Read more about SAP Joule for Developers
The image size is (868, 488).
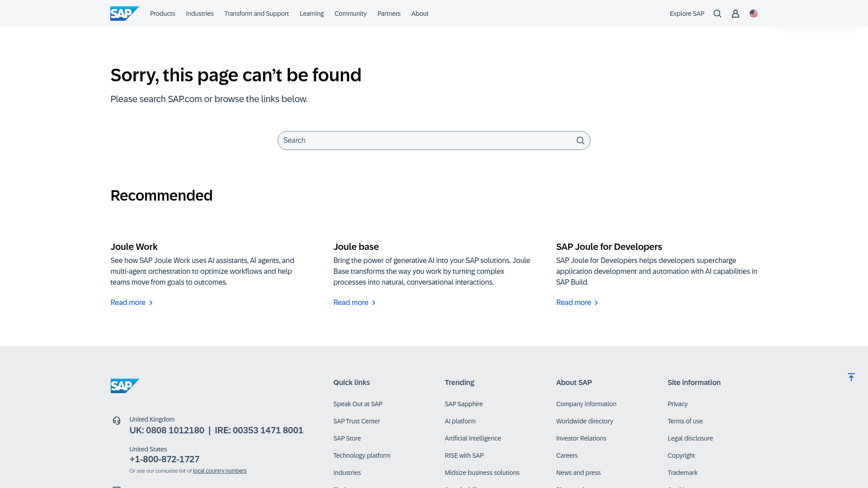click(577, 303)
